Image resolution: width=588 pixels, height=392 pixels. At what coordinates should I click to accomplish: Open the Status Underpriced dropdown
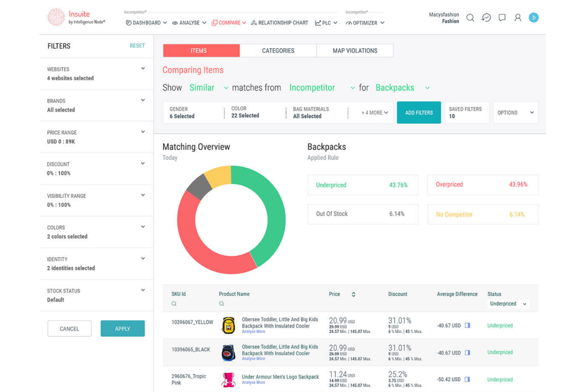[x=508, y=304]
